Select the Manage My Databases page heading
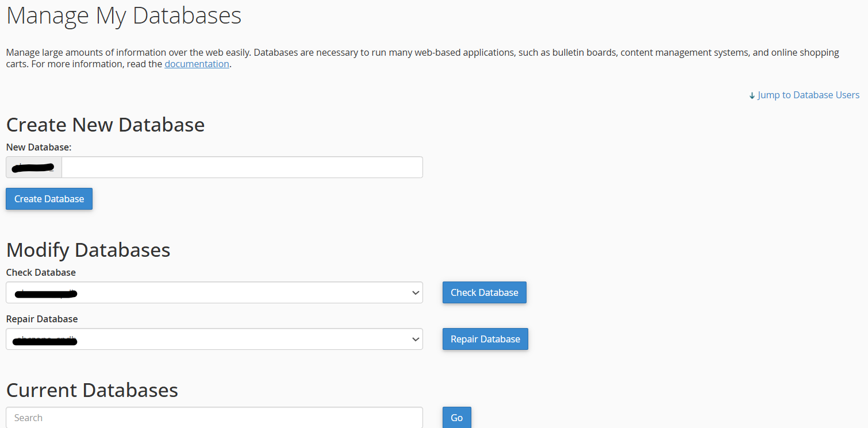The height and width of the screenshot is (428, 868). [x=124, y=16]
